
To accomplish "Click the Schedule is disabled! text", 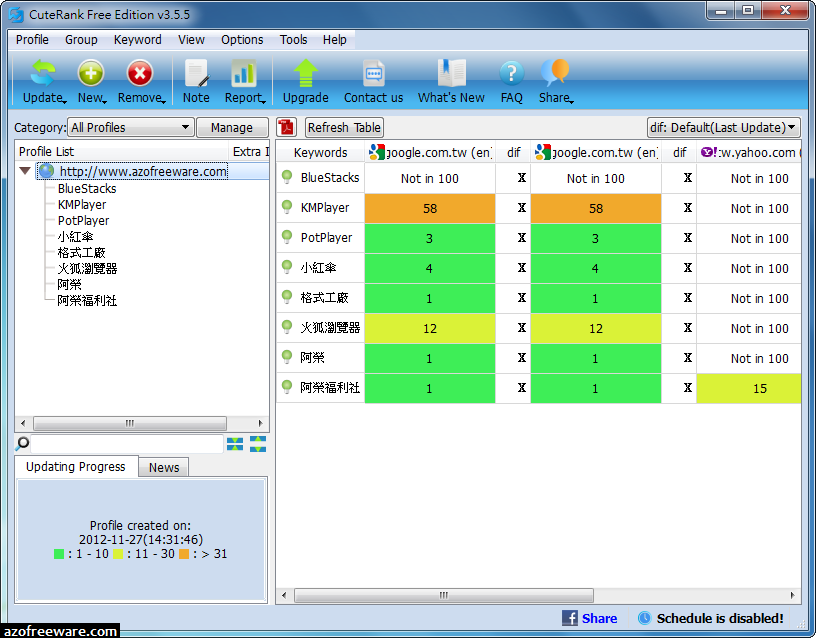I will (x=720, y=618).
